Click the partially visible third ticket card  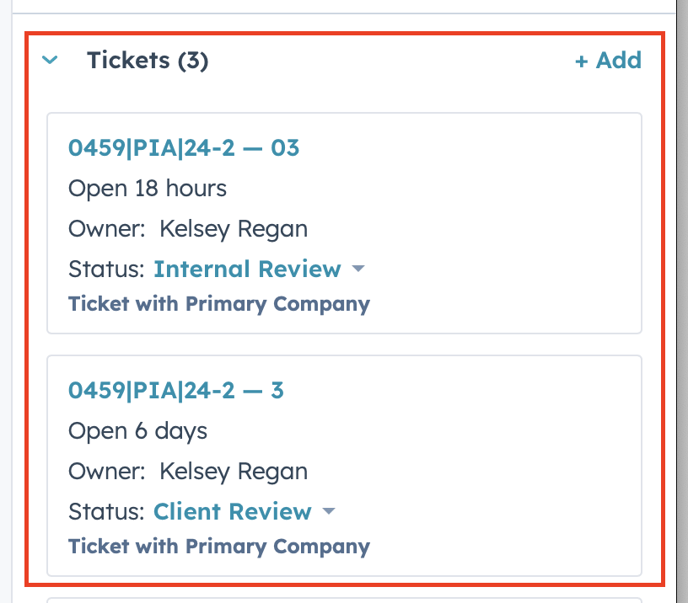[344, 599]
